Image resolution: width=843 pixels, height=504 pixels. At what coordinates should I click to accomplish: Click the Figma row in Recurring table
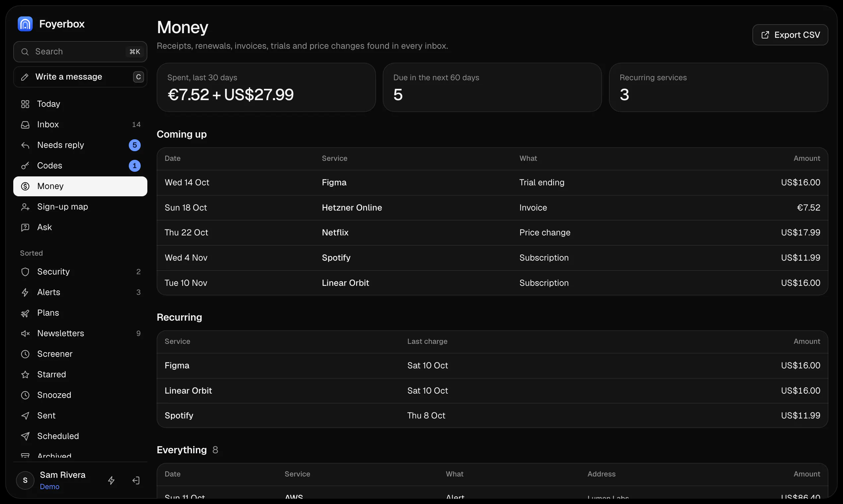tap(492, 366)
